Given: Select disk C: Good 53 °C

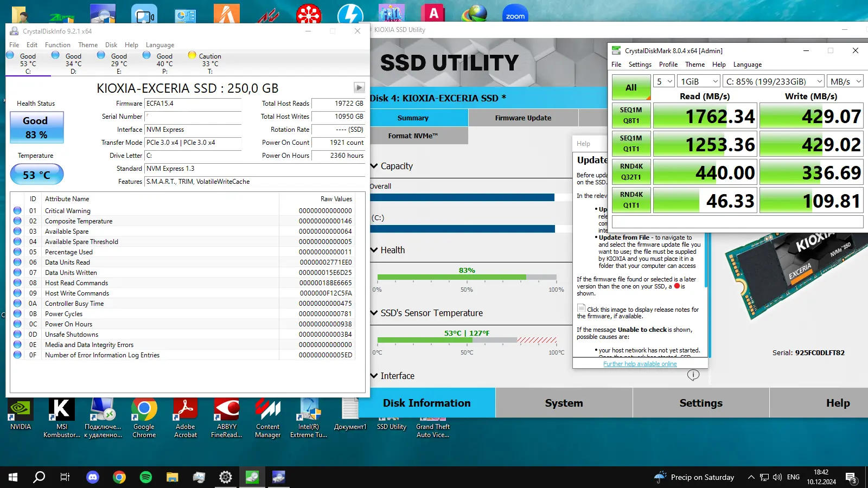Looking at the screenshot, I should pos(28,63).
